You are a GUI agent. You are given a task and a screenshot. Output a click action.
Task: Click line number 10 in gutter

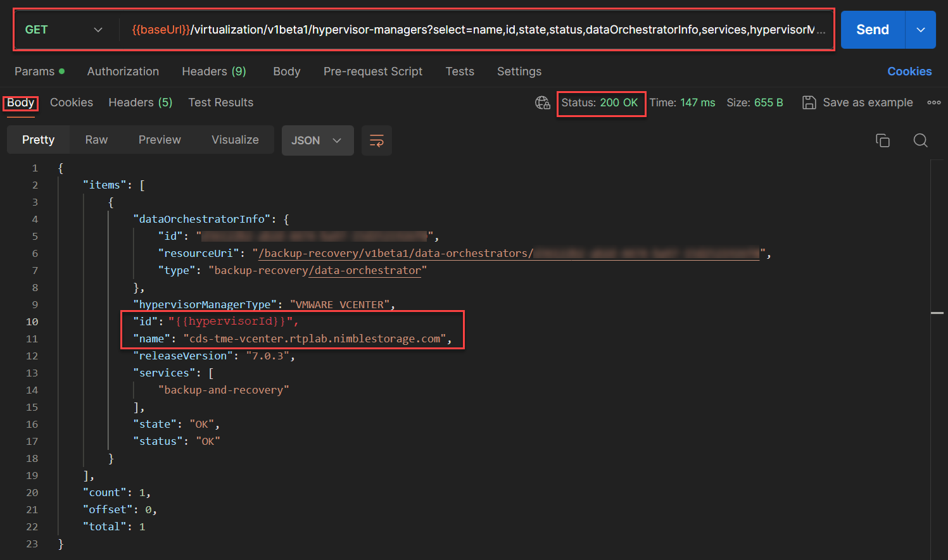tap(32, 321)
